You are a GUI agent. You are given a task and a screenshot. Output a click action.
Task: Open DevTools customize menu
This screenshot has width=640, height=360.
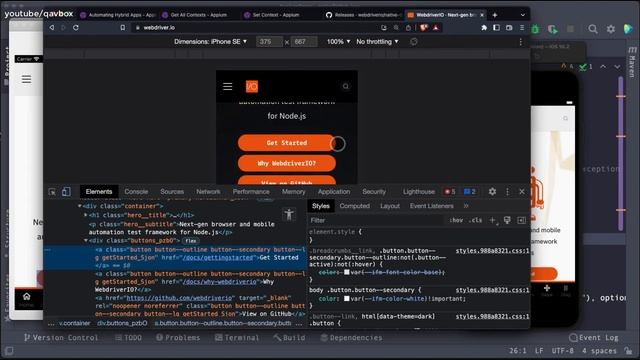(x=507, y=191)
